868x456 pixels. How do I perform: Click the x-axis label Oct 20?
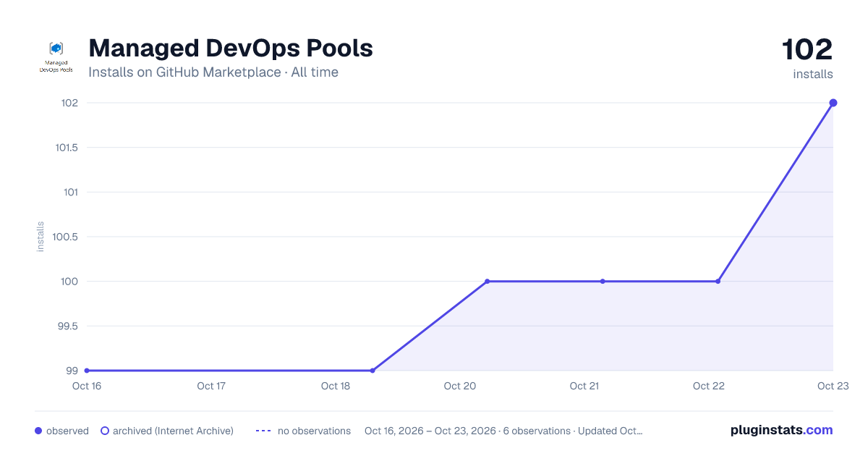click(460, 386)
